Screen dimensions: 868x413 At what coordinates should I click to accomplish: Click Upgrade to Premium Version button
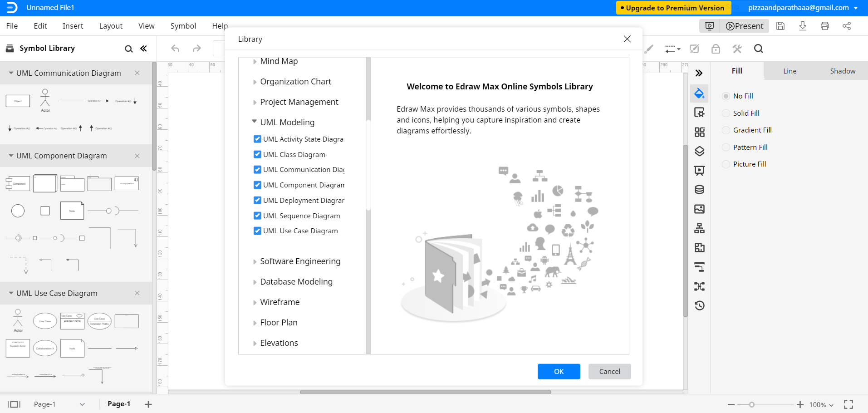point(673,8)
